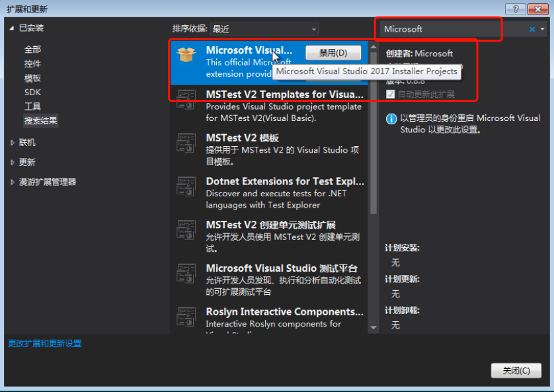Select the 全部 category

pyautogui.click(x=32, y=50)
